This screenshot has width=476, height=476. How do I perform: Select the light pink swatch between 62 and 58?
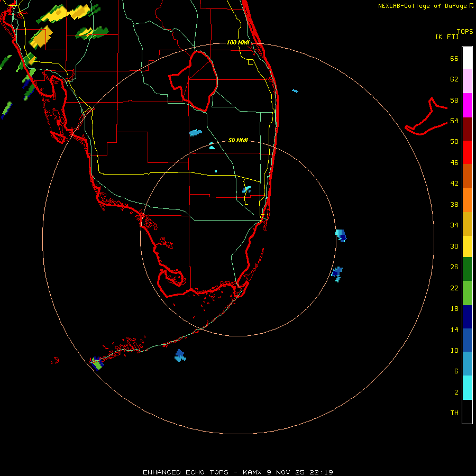point(467,81)
